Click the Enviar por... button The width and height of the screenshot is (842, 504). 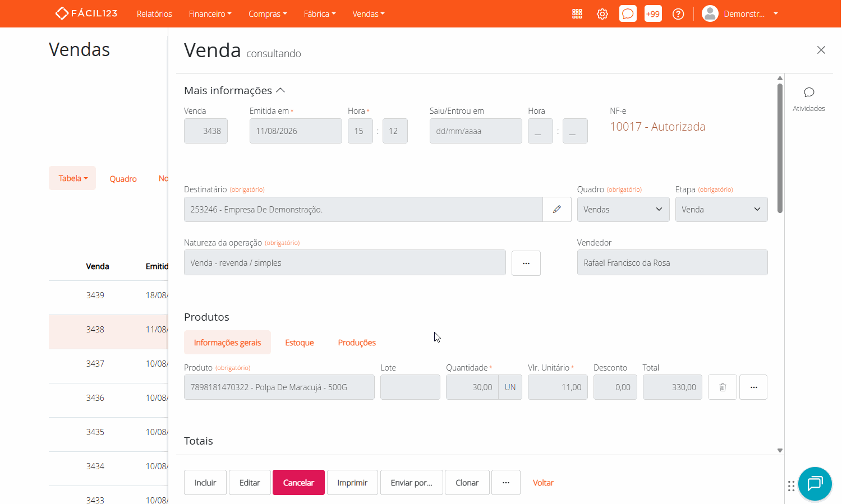coord(412,483)
